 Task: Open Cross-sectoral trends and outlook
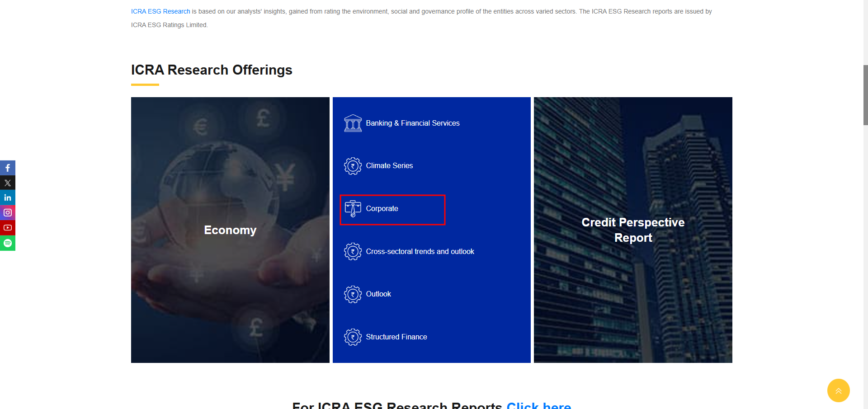point(420,252)
